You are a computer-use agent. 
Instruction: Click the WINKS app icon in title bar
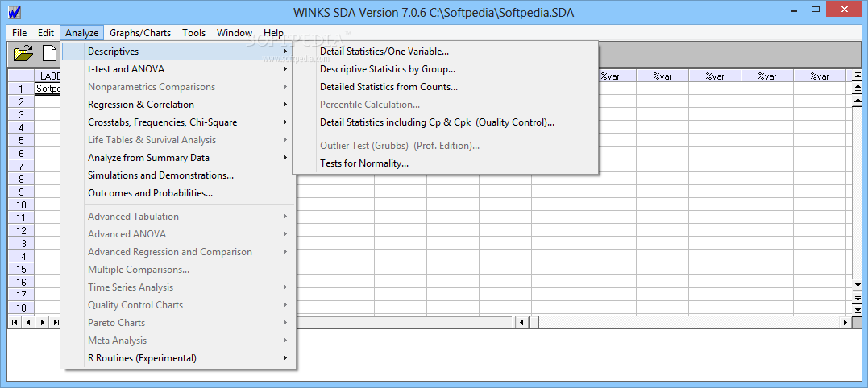click(15, 12)
